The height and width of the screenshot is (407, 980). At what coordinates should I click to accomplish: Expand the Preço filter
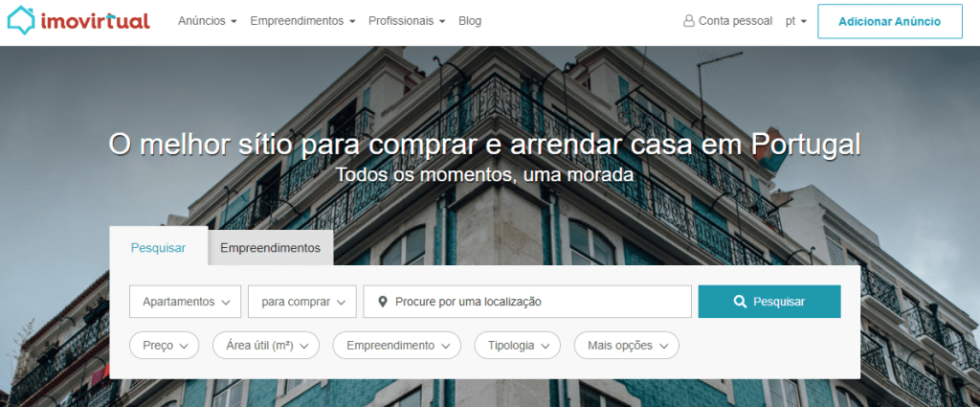pos(165,345)
